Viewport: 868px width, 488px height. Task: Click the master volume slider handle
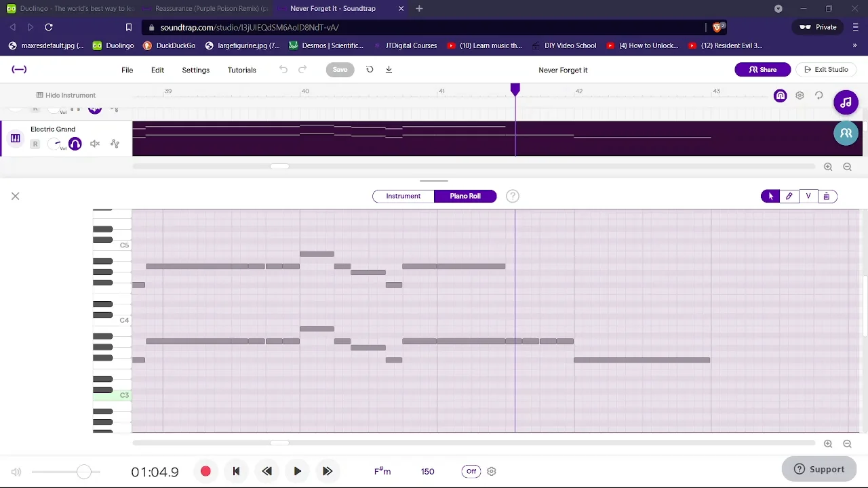click(x=83, y=472)
